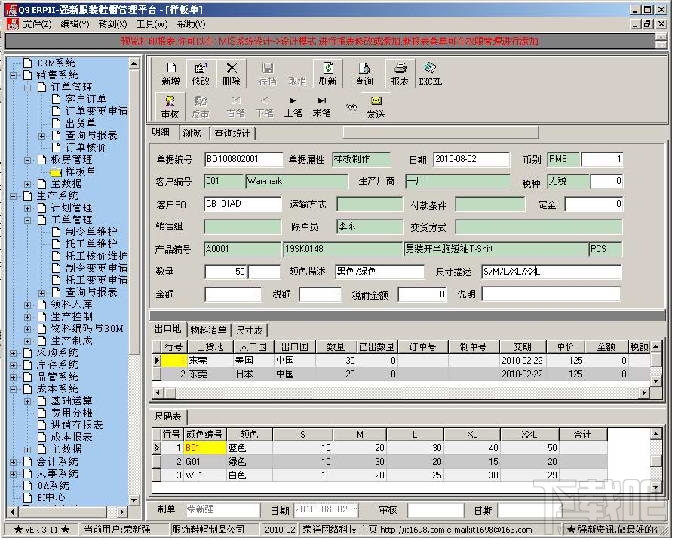The width and height of the screenshot is (673, 540).
Task: Open the 报表 (Report) toolbar icon
Action: point(399,72)
